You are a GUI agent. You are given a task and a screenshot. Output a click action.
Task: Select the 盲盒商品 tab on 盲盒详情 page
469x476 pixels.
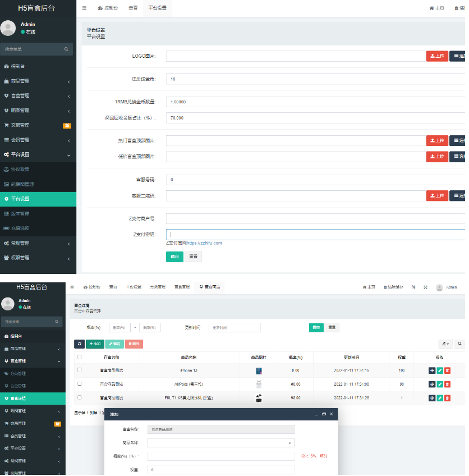(210, 287)
